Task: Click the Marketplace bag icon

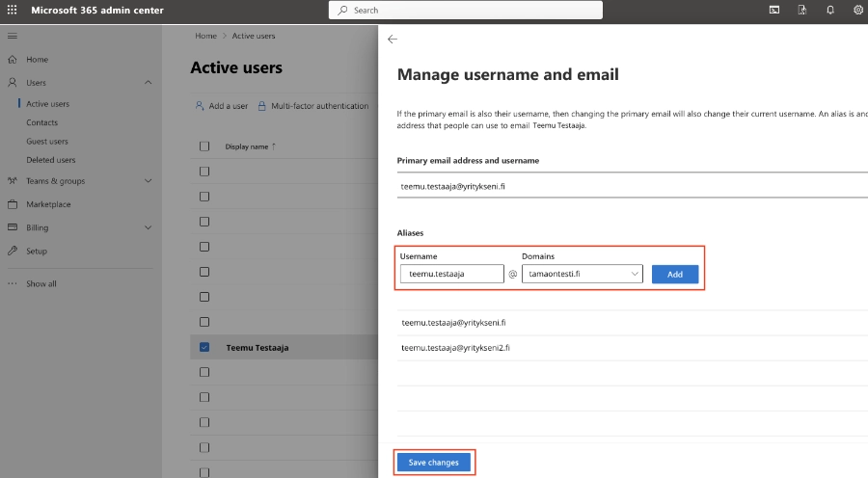Action: click(x=13, y=204)
